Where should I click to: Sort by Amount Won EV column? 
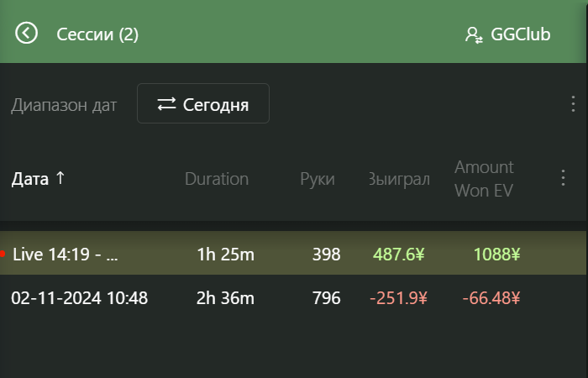pos(484,178)
